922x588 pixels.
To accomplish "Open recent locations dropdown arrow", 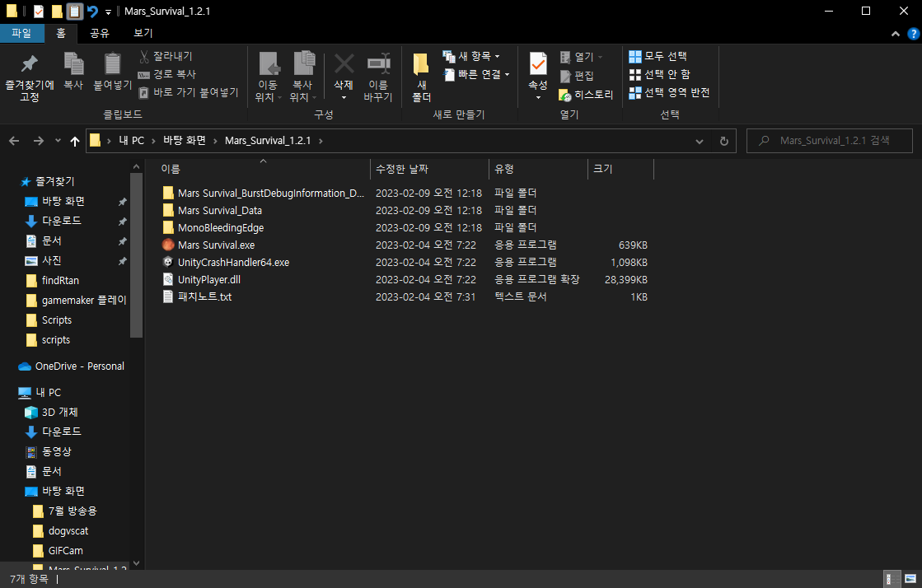I will 58,141.
